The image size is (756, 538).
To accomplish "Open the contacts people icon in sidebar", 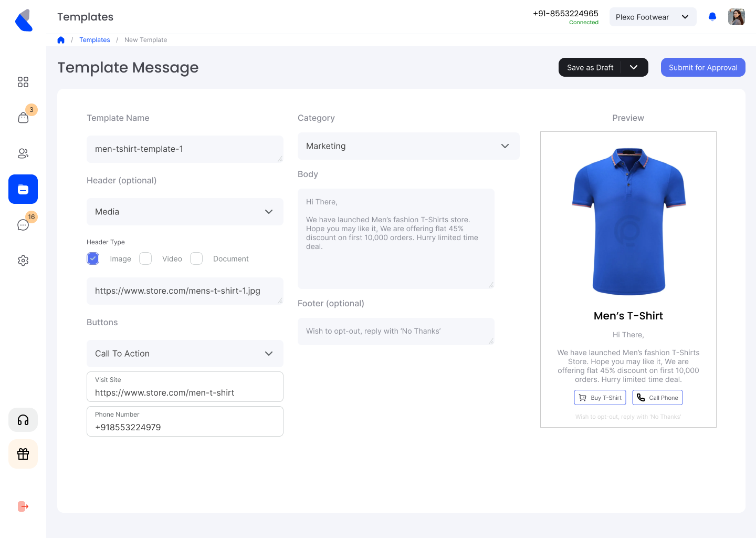I will click(23, 153).
